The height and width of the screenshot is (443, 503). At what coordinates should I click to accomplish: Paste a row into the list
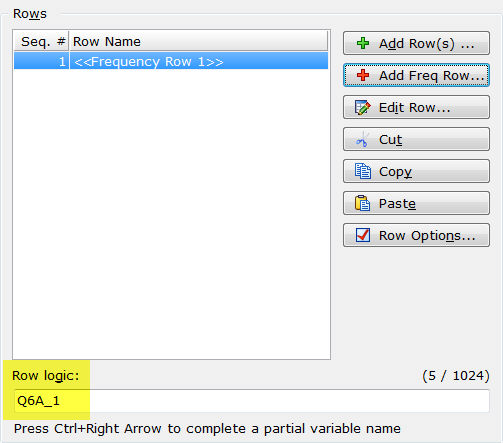pyautogui.click(x=416, y=203)
